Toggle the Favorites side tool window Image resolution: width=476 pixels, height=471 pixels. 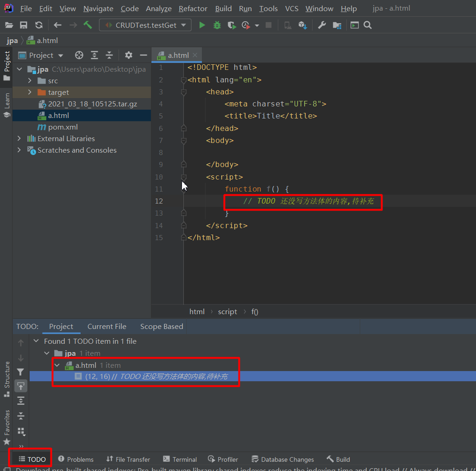tap(6, 427)
